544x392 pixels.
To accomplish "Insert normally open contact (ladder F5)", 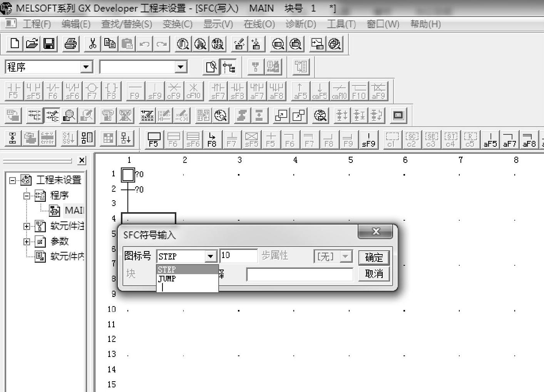I will tap(13, 91).
